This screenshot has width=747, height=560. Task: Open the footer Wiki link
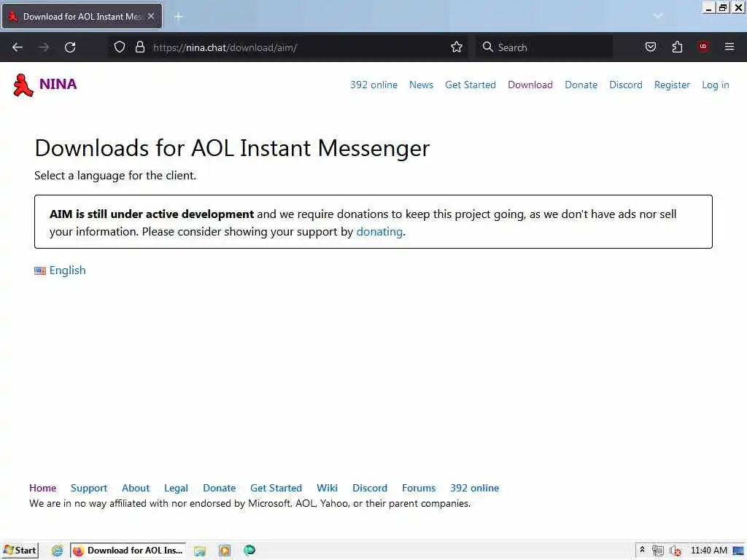[x=327, y=488]
